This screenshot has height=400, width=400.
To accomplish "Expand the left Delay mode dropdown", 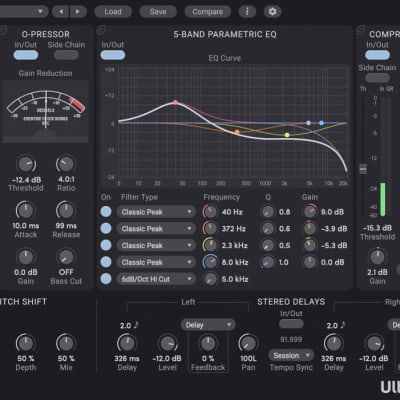I will pyautogui.click(x=208, y=325).
